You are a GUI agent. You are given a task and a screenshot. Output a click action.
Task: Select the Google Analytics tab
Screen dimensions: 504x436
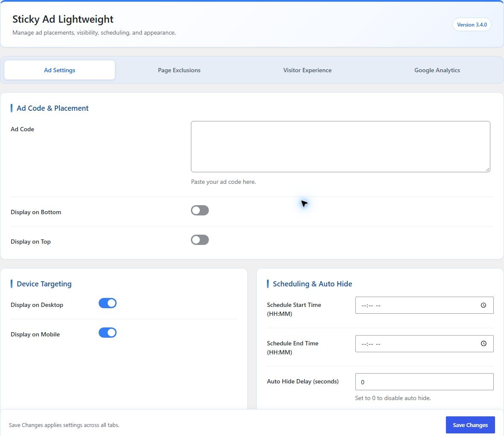[437, 70]
